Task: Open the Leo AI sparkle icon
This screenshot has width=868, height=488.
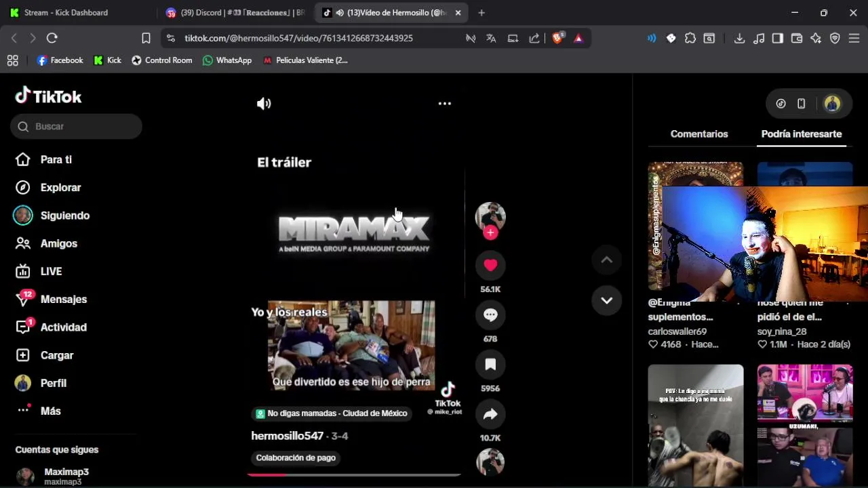Action: 816,39
